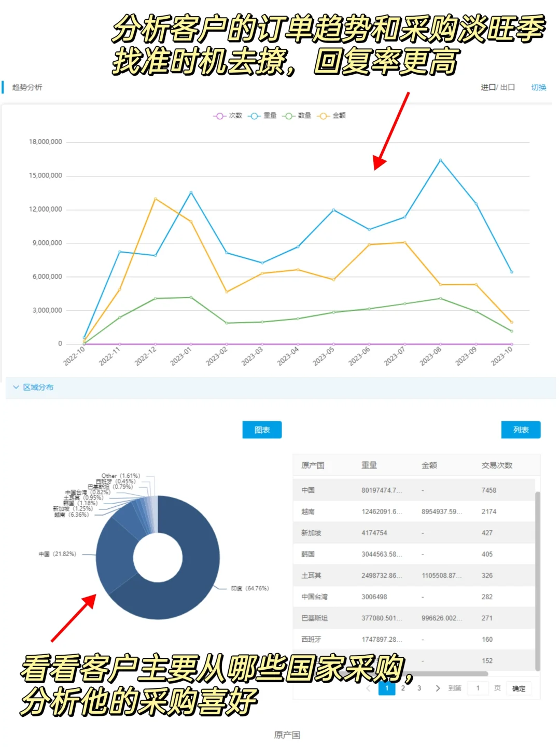560x747 pixels.
Task: Select the 金额 column header in table
Action: click(x=429, y=465)
